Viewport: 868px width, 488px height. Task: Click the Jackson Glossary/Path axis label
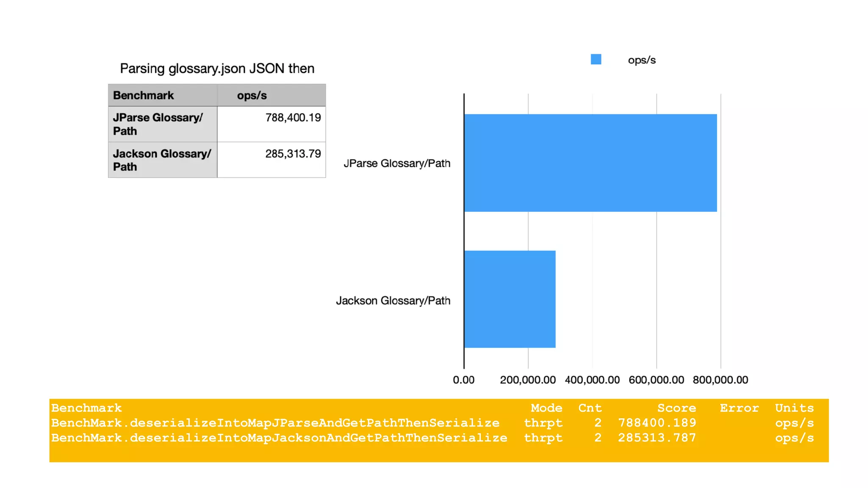pos(393,301)
